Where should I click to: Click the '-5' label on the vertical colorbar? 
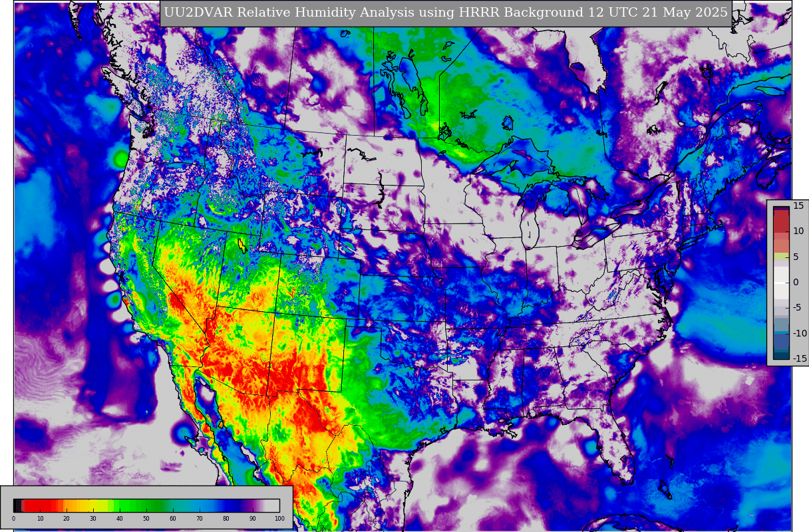point(796,307)
